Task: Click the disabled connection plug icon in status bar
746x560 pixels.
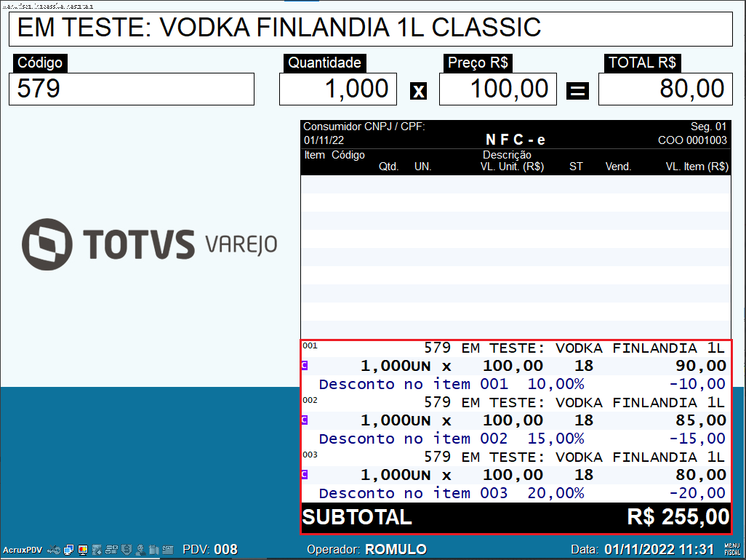Action: [x=54, y=550]
